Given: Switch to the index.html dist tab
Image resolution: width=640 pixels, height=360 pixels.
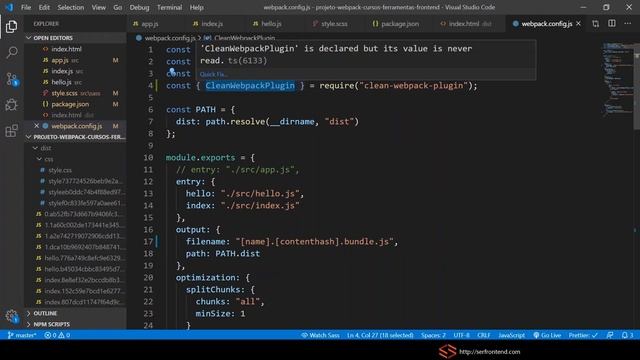Looking at the screenshot, I should 469,24.
